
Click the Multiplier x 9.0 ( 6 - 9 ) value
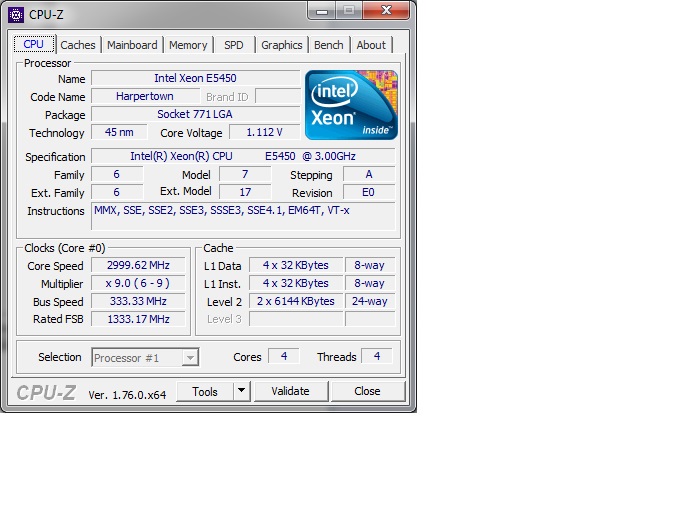coord(138,283)
